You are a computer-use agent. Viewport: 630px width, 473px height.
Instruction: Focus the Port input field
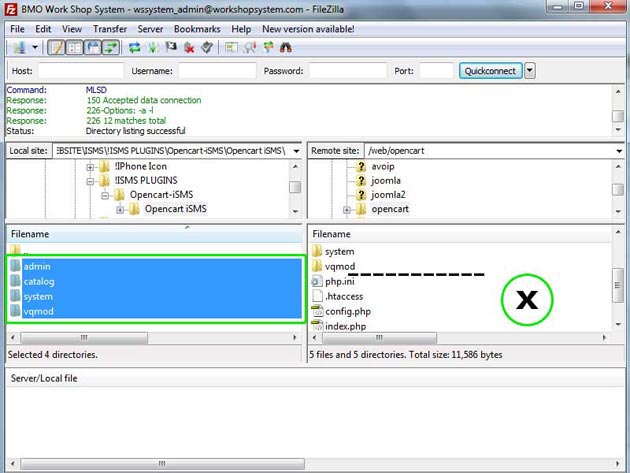click(x=436, y=71)
